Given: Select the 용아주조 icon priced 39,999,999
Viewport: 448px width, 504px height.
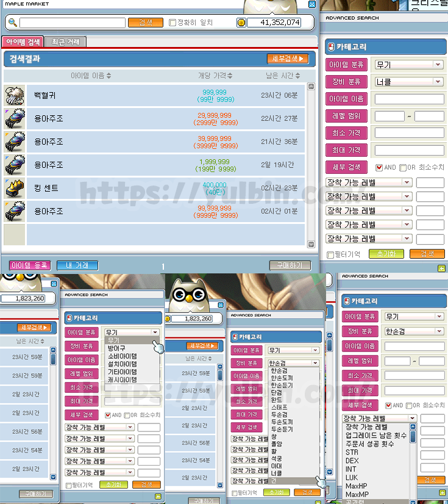Looking at the screenshot, I should tap(15, 142).
